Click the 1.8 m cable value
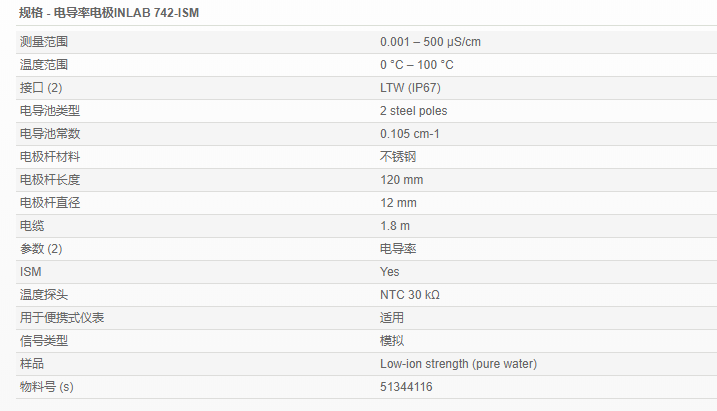 (x=395, y=225)
